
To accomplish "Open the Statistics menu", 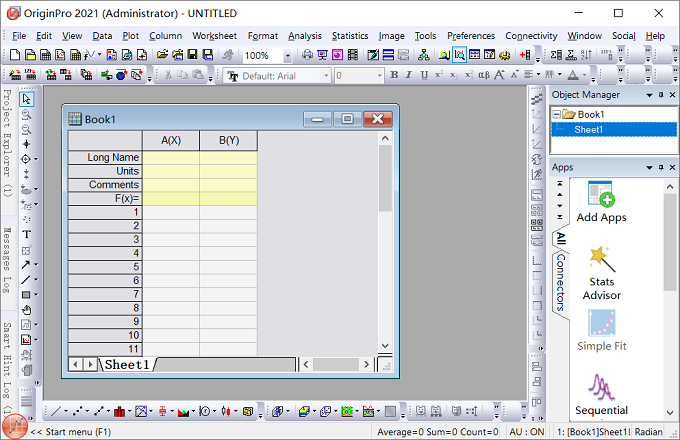I will click(x=350, y=36).
